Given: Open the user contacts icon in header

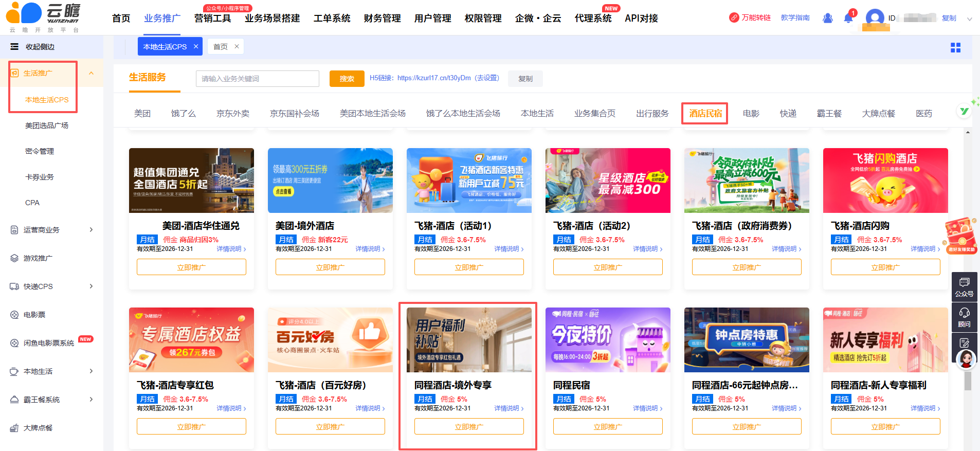Looking at the screenshot, I should click(827, 18).
